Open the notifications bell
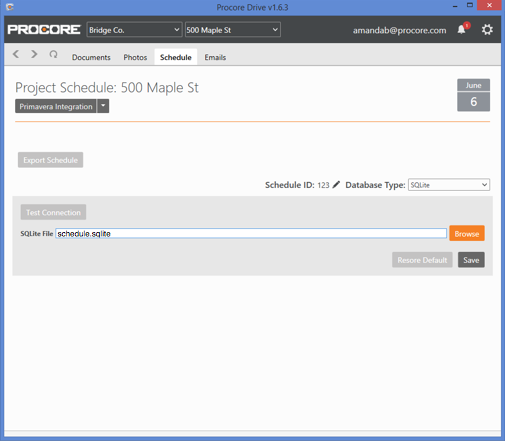The height and width of the screenshot is (441, 505). 462,30
